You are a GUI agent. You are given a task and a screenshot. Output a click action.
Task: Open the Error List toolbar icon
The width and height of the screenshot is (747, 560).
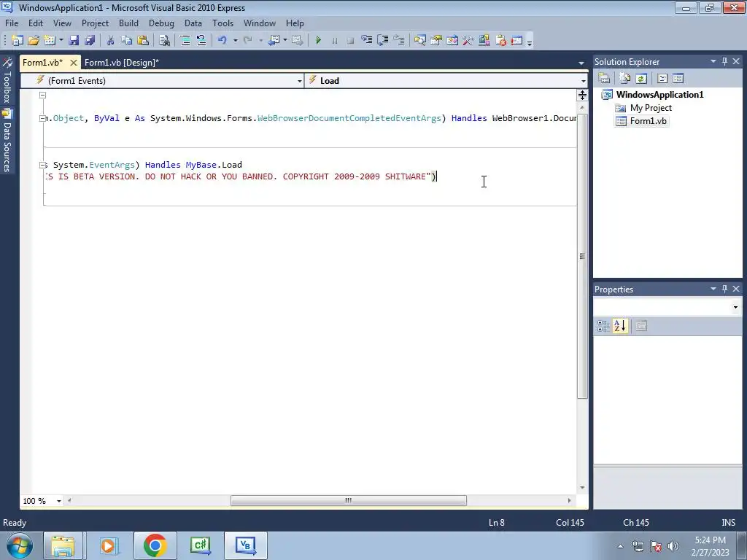point(500,41)
